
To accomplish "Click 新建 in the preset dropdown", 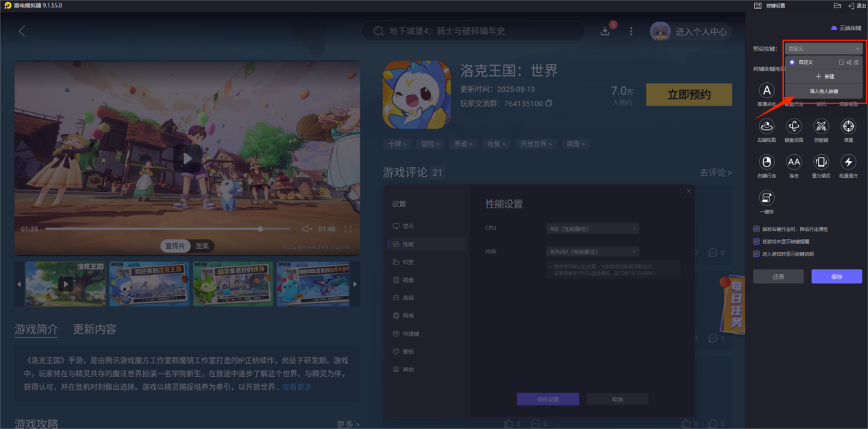I will [x=824, y=76].
